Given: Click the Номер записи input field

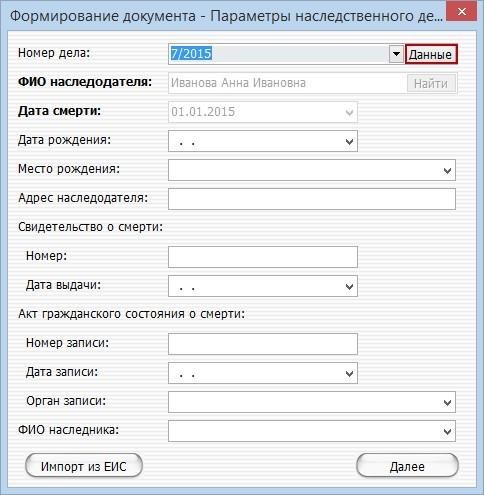Looking at the screenshot, I should pos(263,344).
